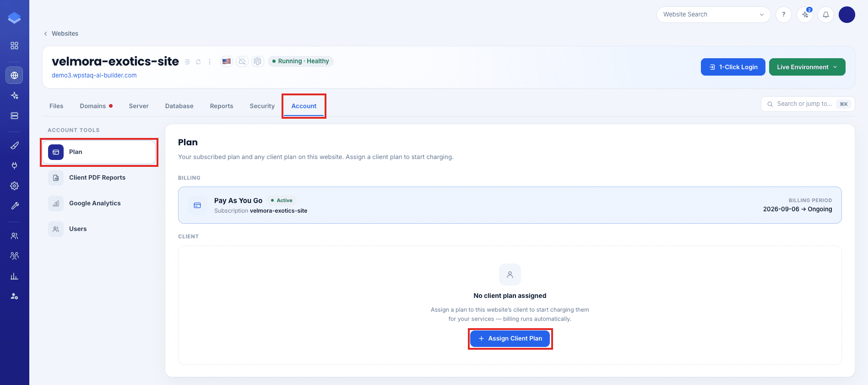Click the Search or jump to field
868x385 pixels.
[808, 104]
